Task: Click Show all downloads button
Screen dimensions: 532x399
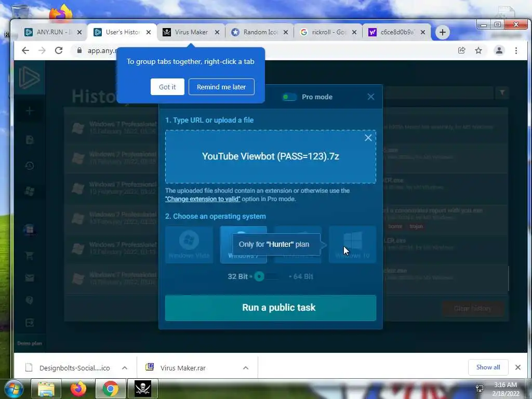Action: click(488, 367)
